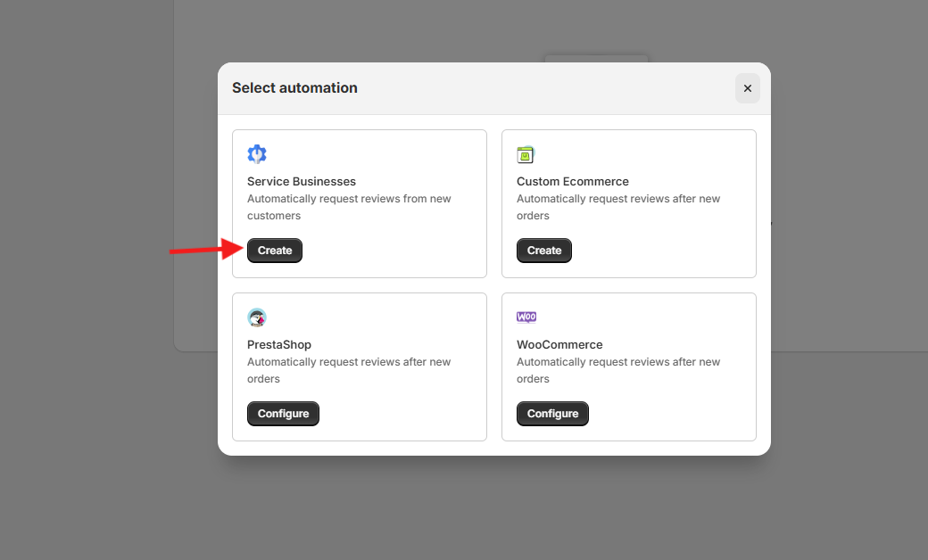Click the Custom Ecommerce green icon

[x=526, y=155]
